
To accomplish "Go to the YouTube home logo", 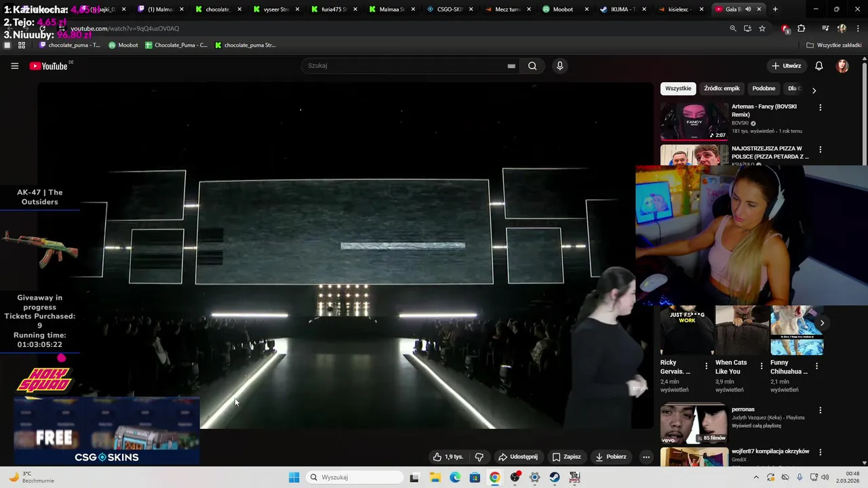I will point(48,66).
